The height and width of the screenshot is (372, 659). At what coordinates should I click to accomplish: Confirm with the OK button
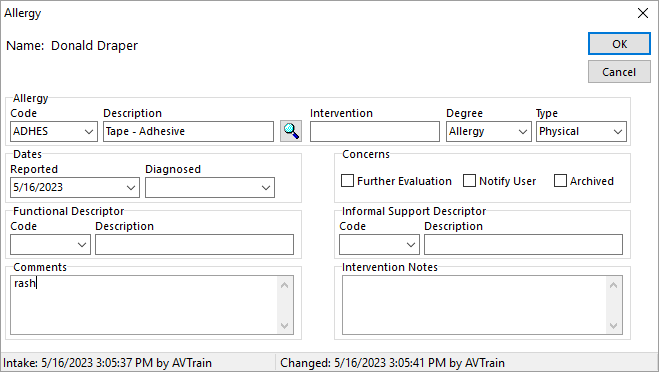click(619, 44)
